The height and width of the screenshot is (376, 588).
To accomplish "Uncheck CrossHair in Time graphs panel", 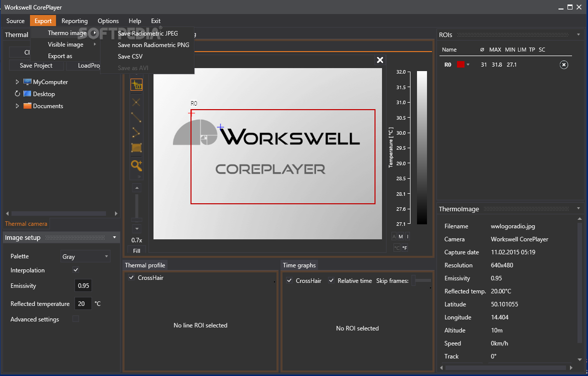I will pos(289,280).
